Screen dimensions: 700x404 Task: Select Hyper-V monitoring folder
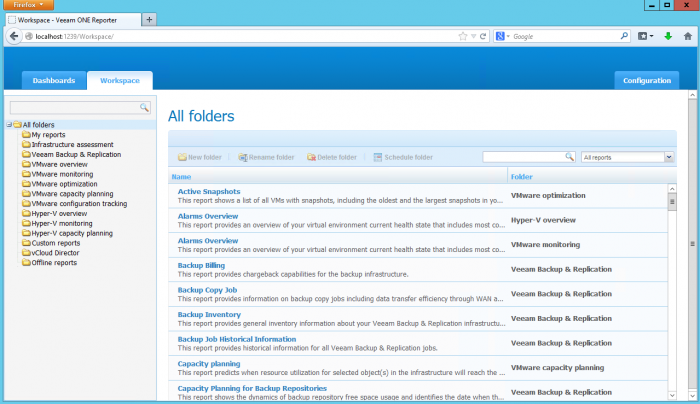[x=62, y=223]
